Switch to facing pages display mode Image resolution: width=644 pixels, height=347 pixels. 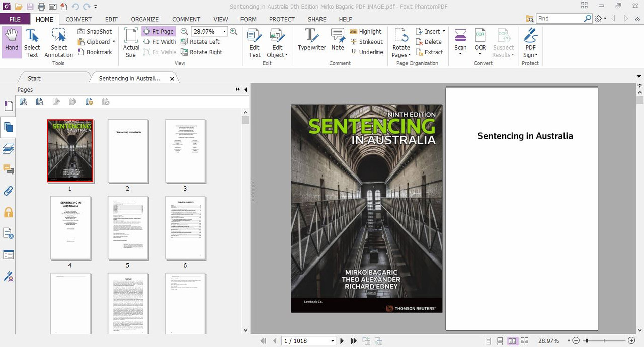point(512,341)
